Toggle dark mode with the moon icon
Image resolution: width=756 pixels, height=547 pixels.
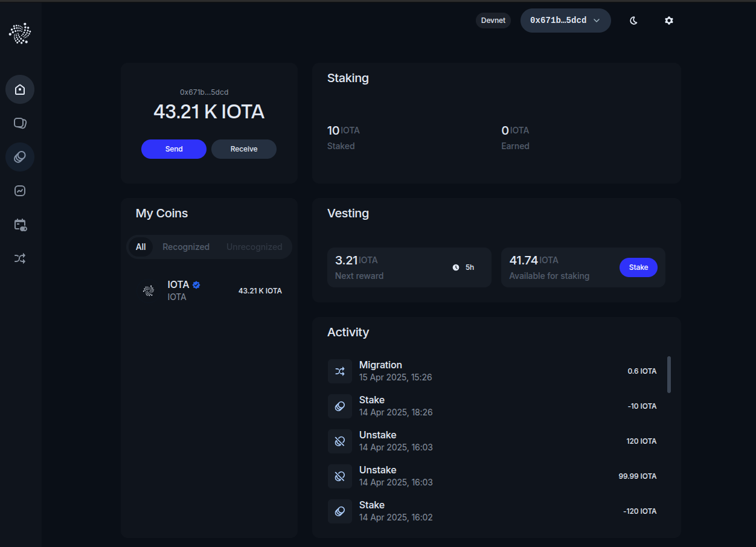click(x=633, y=20)
